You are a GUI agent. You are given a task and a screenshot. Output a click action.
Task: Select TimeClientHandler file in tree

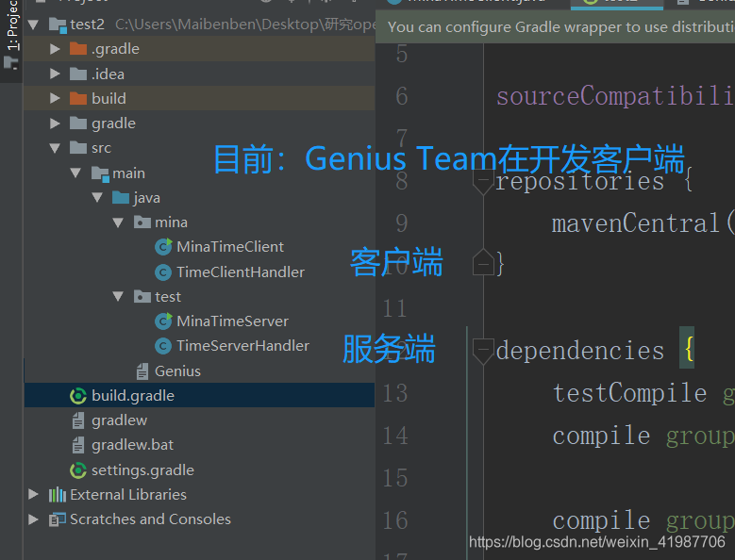click(241, 272)
